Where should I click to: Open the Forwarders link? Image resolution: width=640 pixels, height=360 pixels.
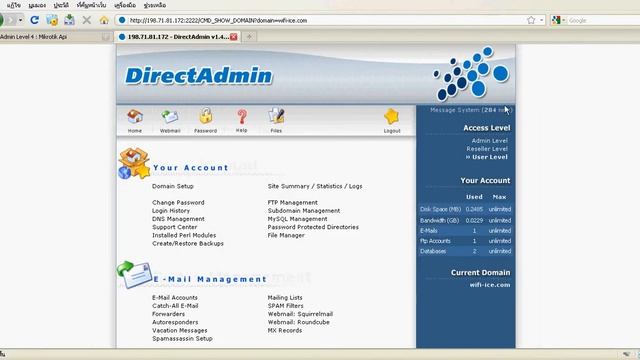168,314
